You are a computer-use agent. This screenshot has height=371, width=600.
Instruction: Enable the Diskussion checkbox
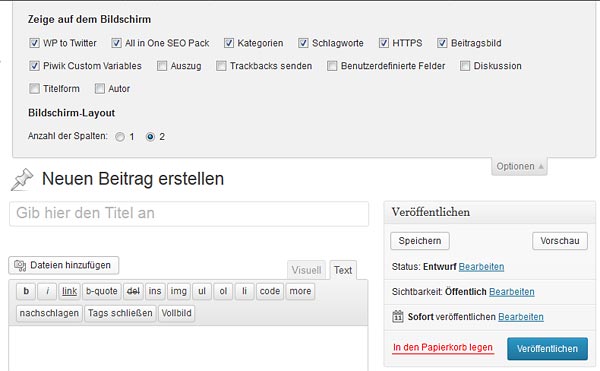[x=465, y=66]
